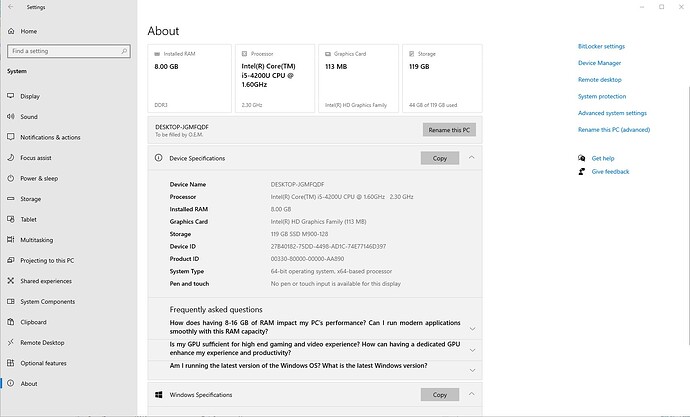Click the Clipboard icon in sidebar

click(x=10, y=322)
